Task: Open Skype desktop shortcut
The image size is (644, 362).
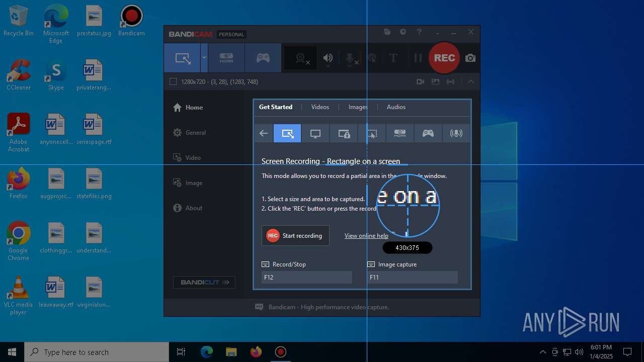Action: click(x=56, y=75)
